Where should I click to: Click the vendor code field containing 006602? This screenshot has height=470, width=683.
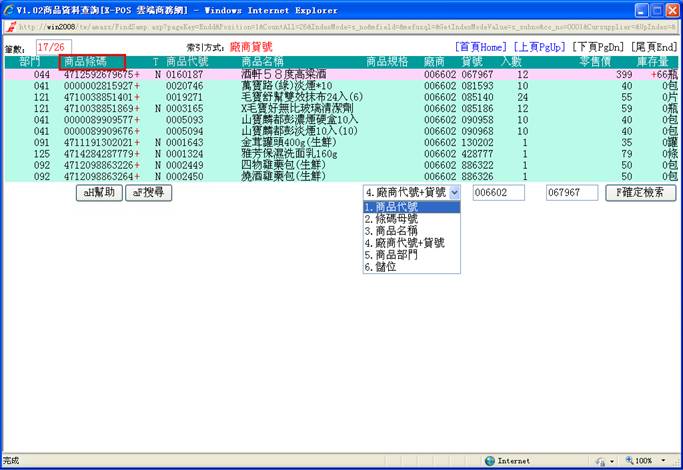[x=497, y=192]
